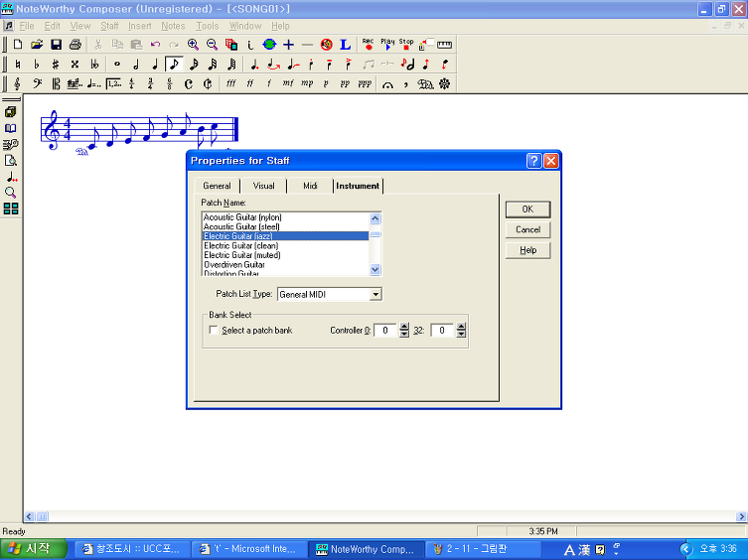The height and width of the screenshot is (560, 748).
Task: Enable the Select a patch bank checkbox
Action: 214,330
